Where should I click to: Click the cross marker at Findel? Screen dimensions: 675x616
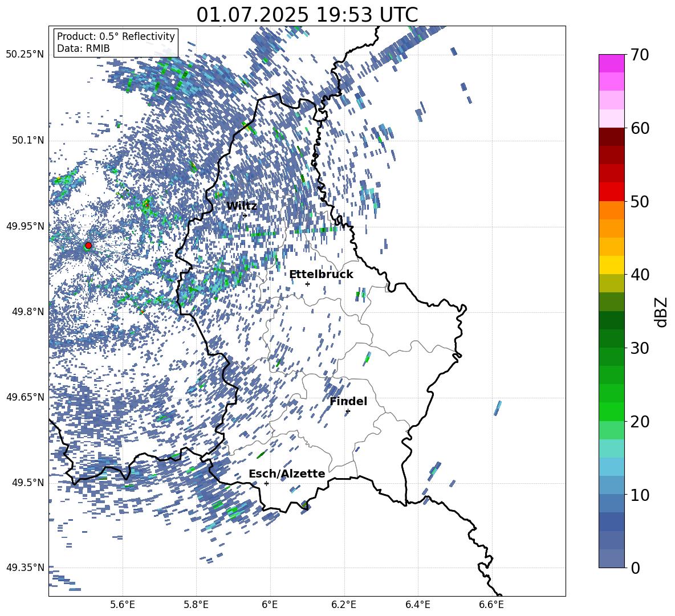348,411
